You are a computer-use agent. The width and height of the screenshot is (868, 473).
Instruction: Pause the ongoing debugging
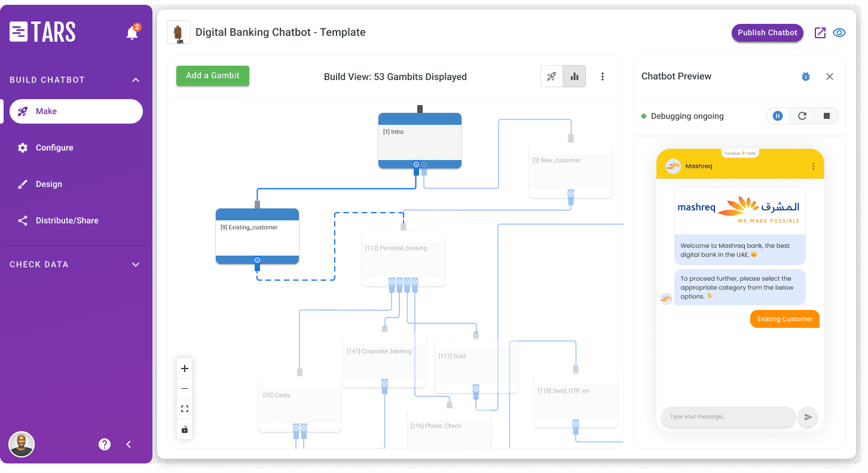[778, 116]
